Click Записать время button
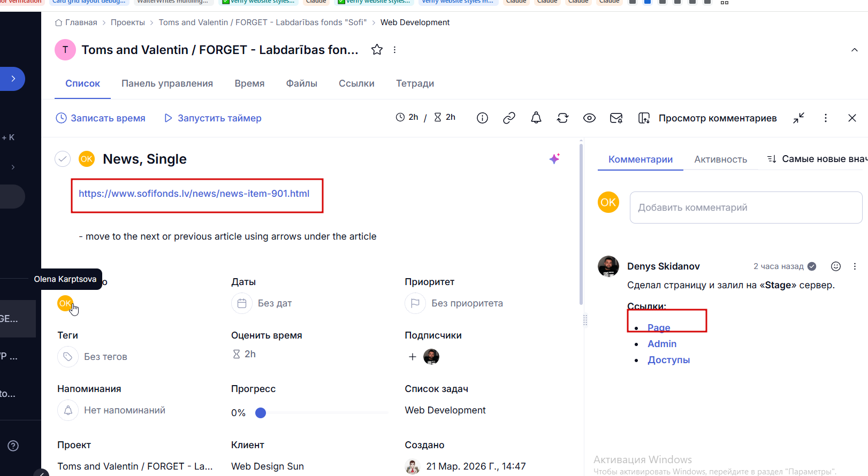 [x=101, y=118]
